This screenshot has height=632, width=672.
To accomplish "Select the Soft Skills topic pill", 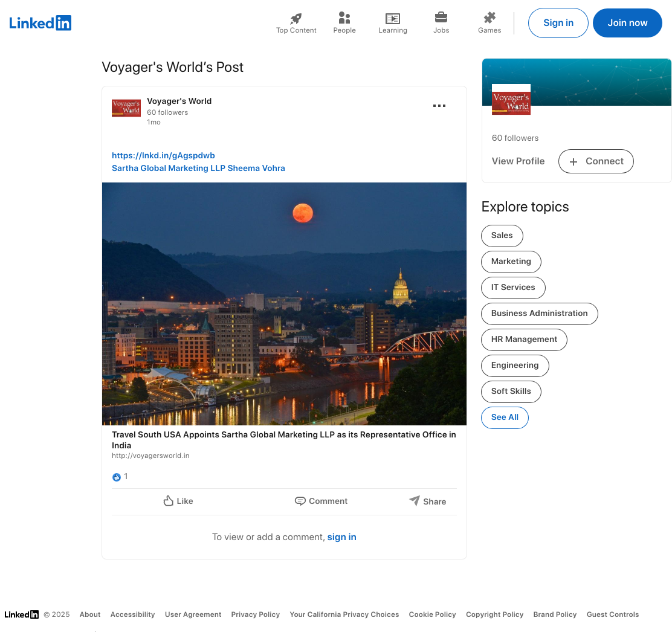I will pos(511,392).
